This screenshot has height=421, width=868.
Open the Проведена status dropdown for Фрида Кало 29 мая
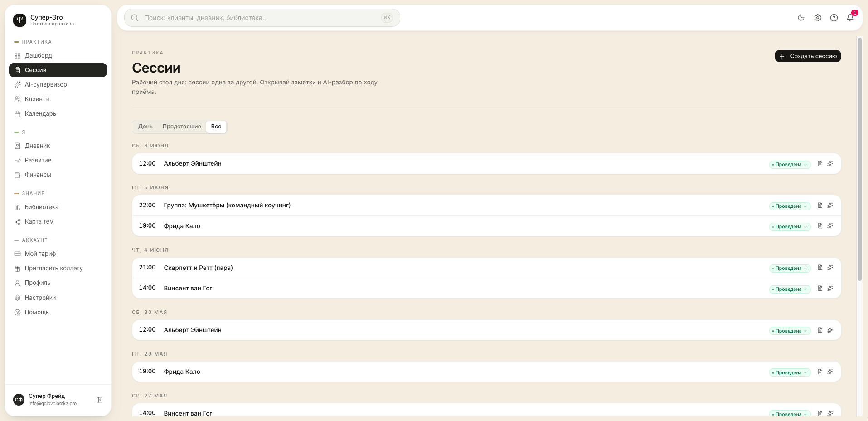pos(790,373)
